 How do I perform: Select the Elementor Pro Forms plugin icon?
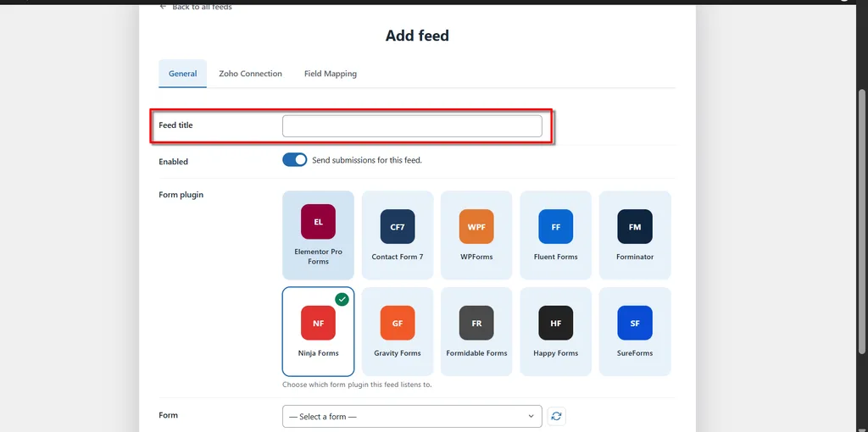[319, 222]
